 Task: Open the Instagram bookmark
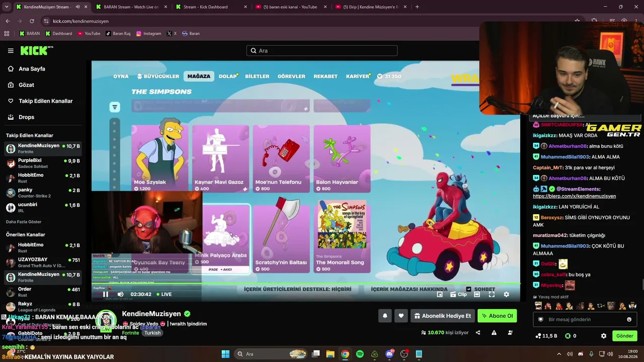(149, 34)
